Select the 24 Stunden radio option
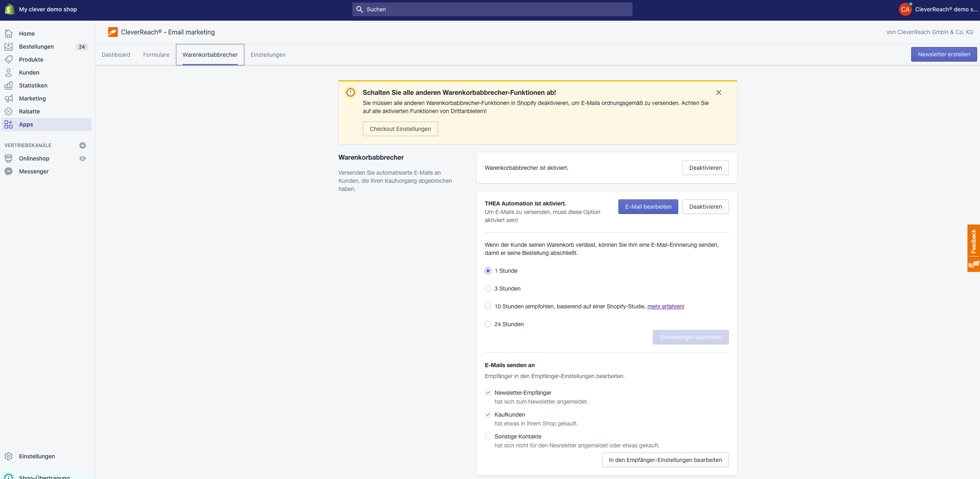Image resolution: width=980 pixels, height=479 pixels. tap(488, 324)
